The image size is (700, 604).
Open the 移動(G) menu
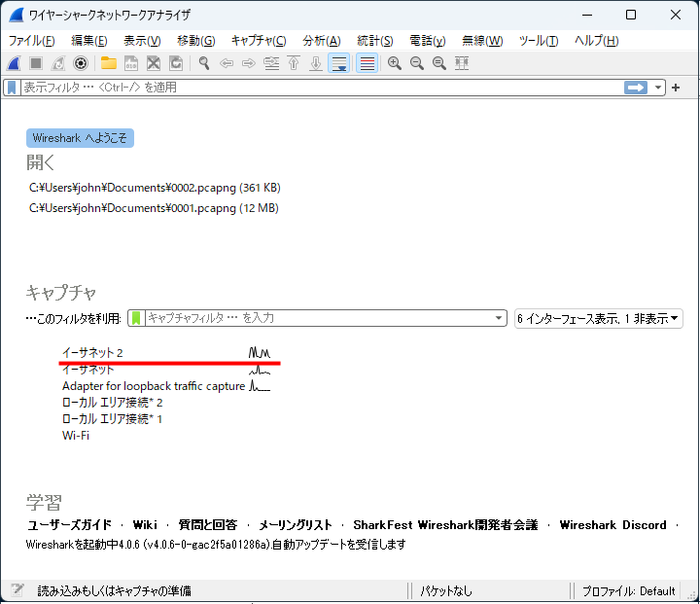(196, 41)
